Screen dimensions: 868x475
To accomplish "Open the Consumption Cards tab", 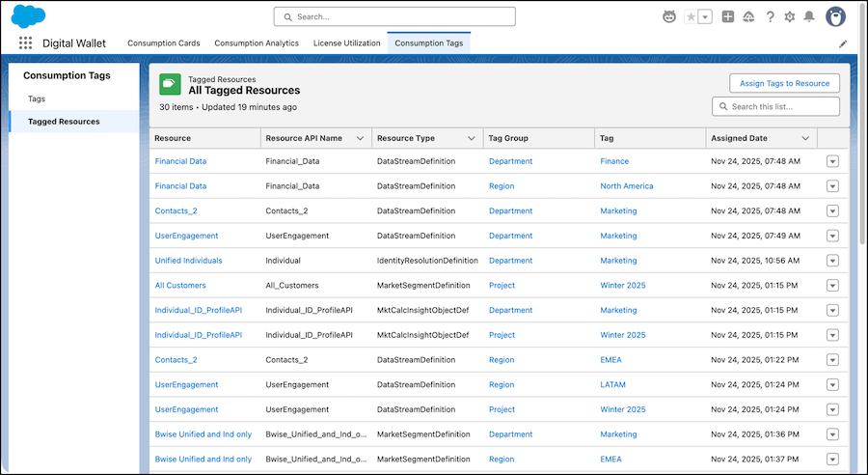I will (x=164, y=43).
